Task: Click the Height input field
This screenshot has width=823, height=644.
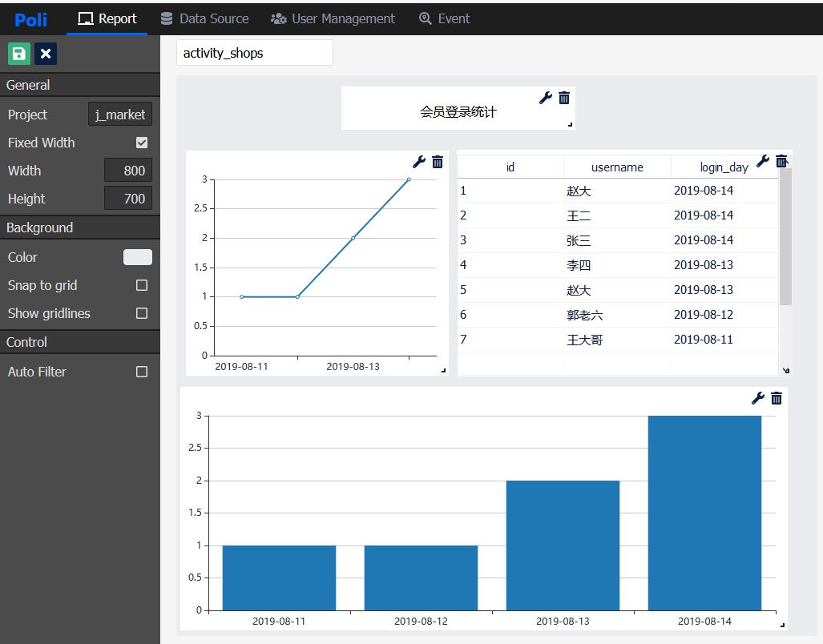Action: (128, 199)
